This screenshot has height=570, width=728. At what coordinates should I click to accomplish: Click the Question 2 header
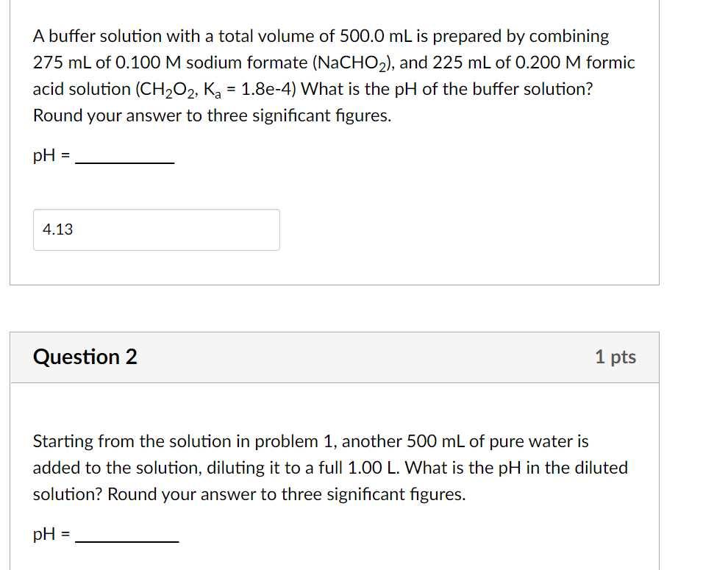point(85,357)
